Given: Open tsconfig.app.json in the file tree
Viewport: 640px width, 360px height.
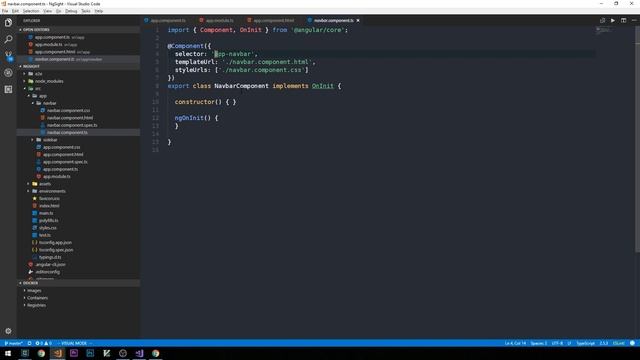Looking at the screenshot, I should tap(78, 242).
